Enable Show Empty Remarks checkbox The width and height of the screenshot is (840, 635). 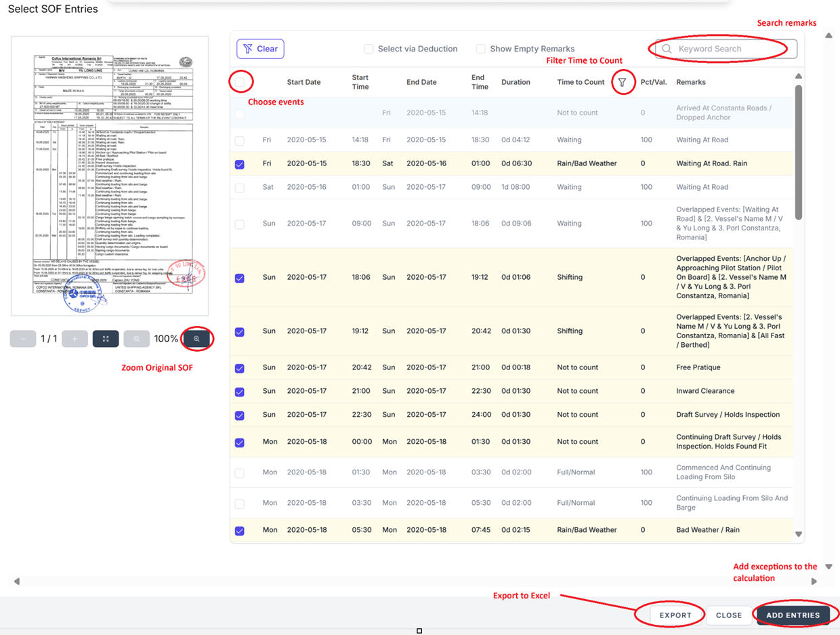[x=480, y=49]
